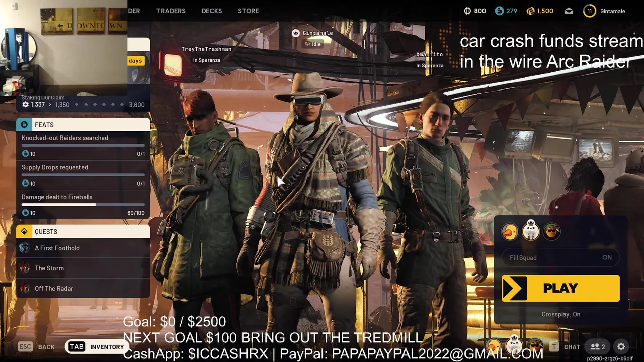Click the 1,350 next milestone value
Screen dimensions: 644x362
pos(62,105)
